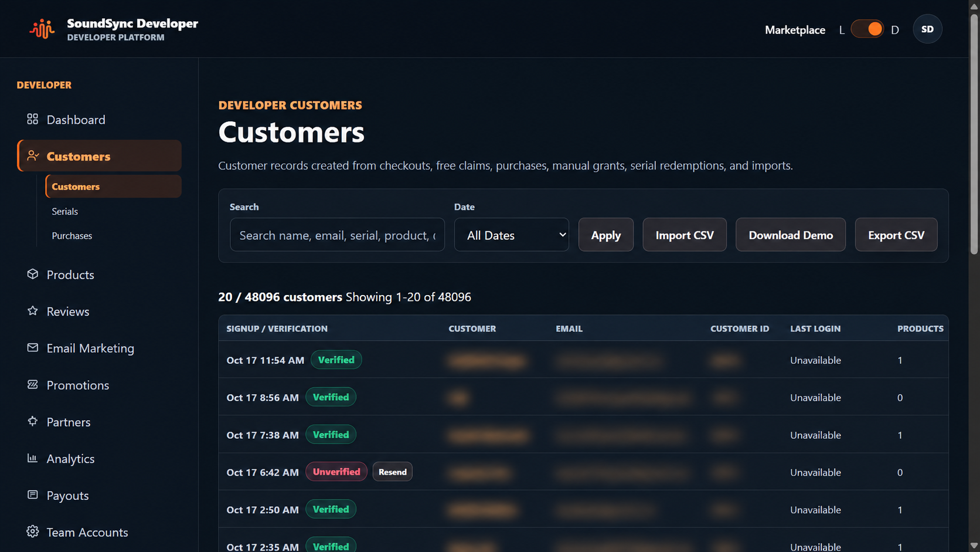The image size is (980, 552).
Task: Click the PRODUCTS column header
Action: tap(920, 329)
